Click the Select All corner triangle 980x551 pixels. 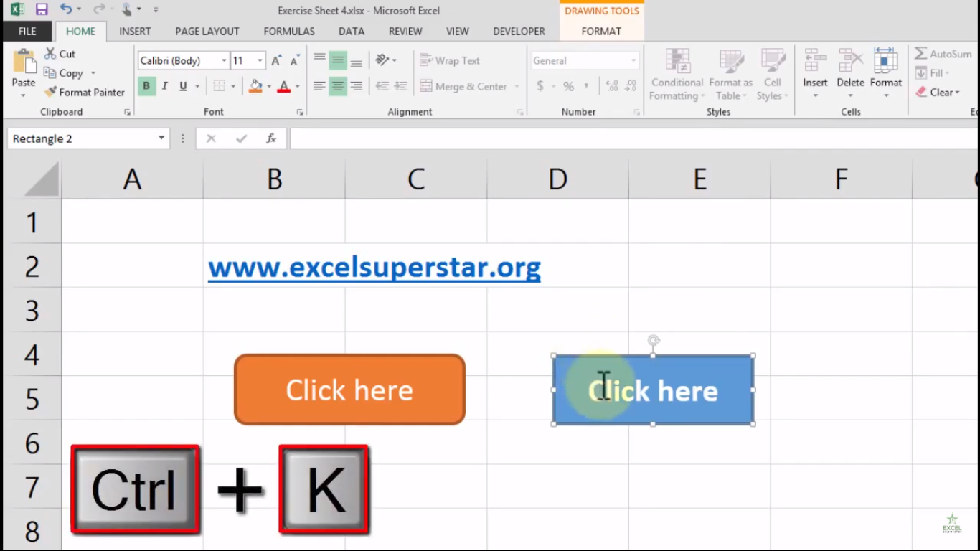[42, 179]
